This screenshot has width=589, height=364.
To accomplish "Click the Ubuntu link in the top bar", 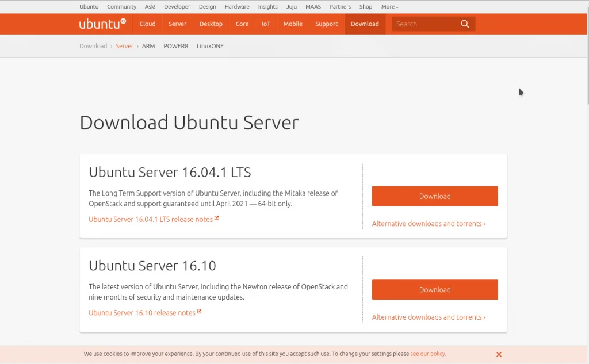I will point(89,7).
